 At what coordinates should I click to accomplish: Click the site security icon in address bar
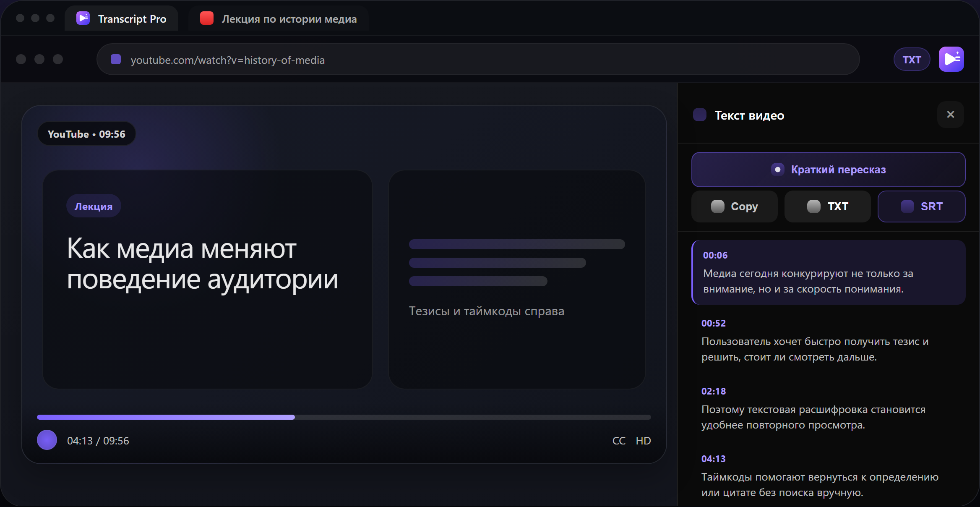[x=115, y=59]
